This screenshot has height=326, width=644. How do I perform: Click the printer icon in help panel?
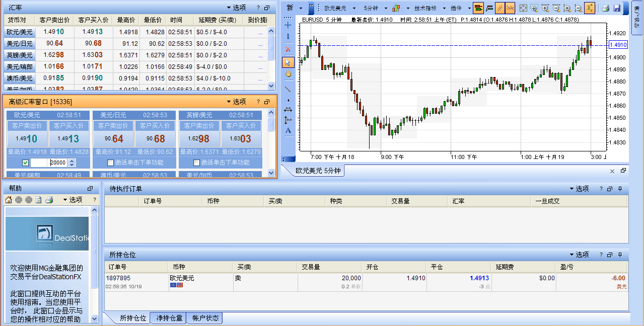49,200
